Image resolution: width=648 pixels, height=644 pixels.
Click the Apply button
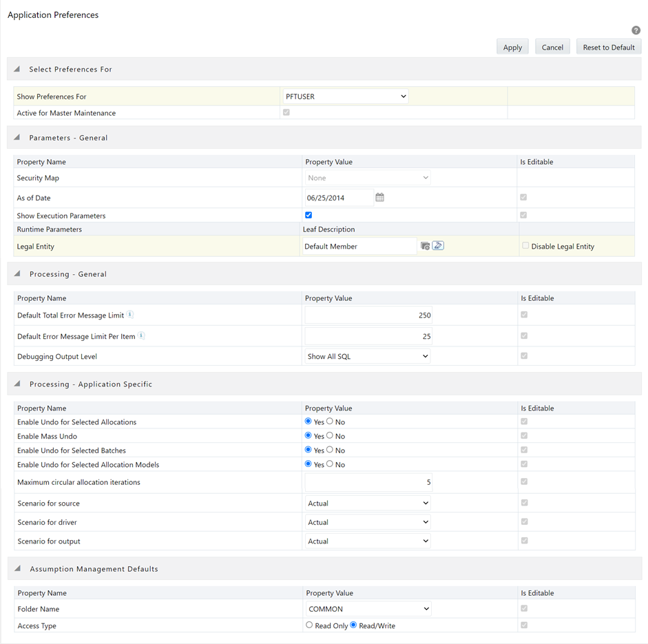coord(512,47)
